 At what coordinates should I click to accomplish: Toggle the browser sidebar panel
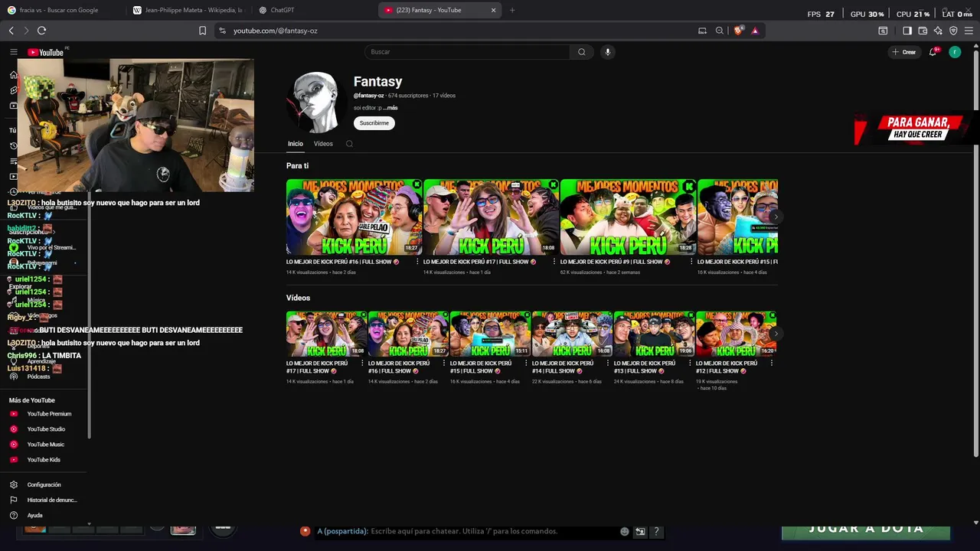click(907, 31)
